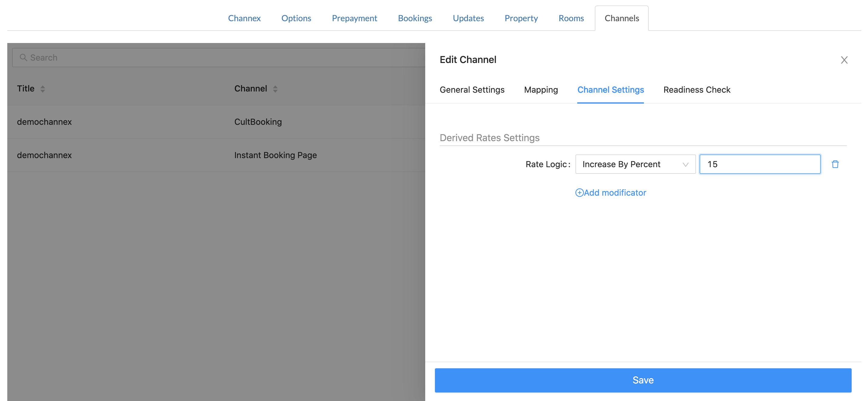Focus the percent value input field
This screenshot has width=868, height=401.
pos(760,164)
